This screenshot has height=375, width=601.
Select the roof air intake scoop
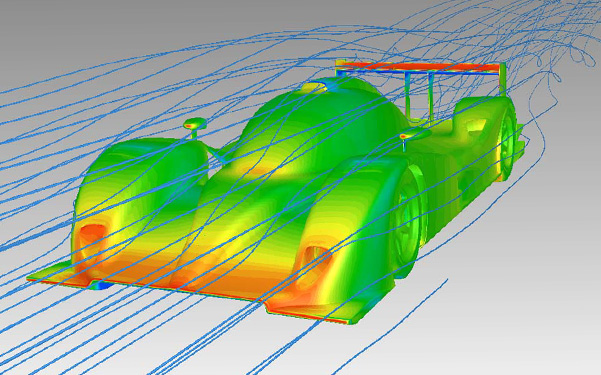315,88
